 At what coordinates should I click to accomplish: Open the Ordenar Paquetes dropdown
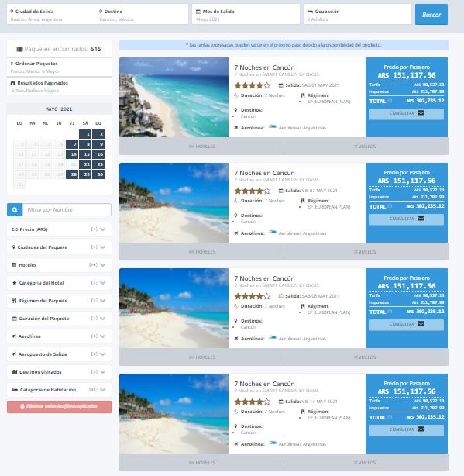point(59,67)
